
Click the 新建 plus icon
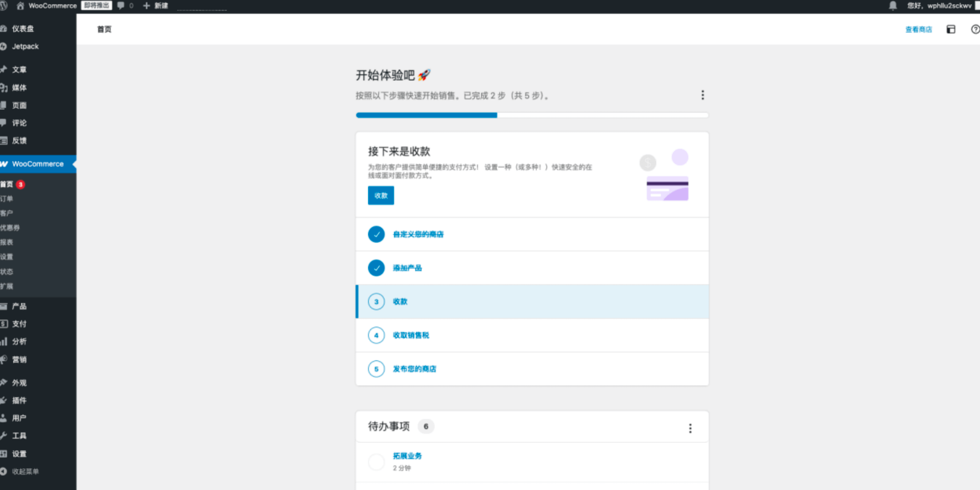[146, 6]
